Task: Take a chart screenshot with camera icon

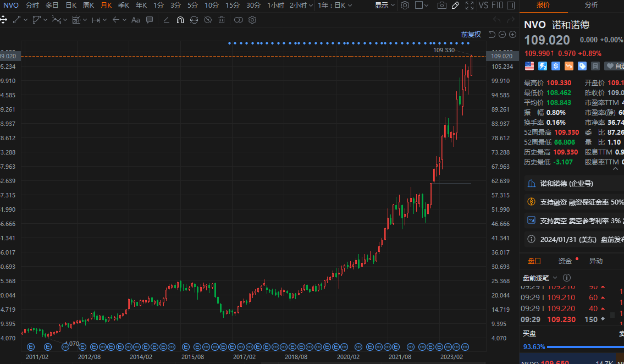Action: tap(441, 5)
